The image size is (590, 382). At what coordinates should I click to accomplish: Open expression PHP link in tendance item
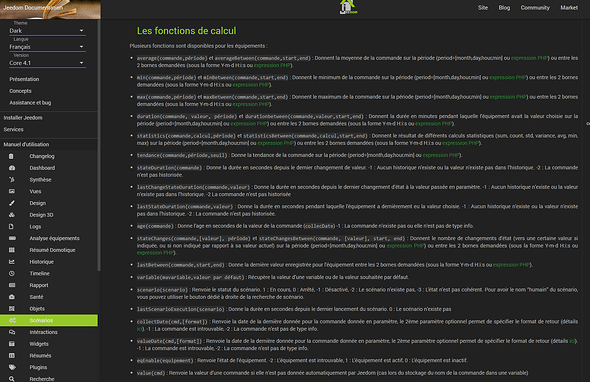point(441,155)
